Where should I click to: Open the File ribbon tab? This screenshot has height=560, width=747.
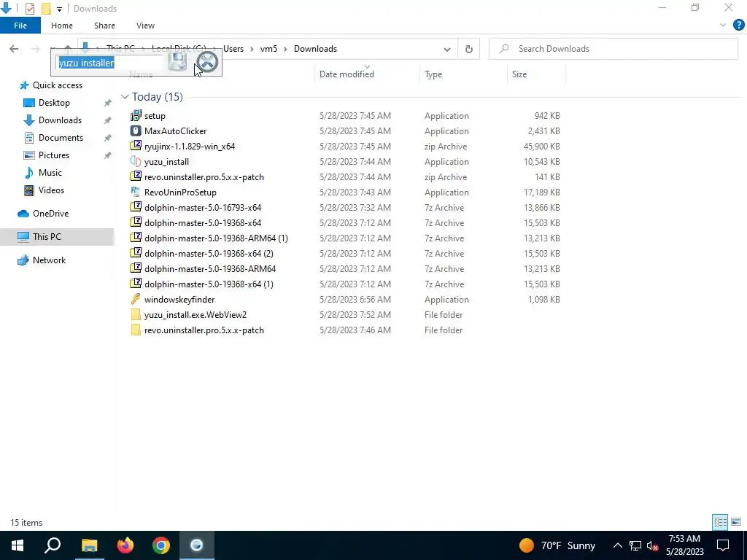tap(20, 26)
